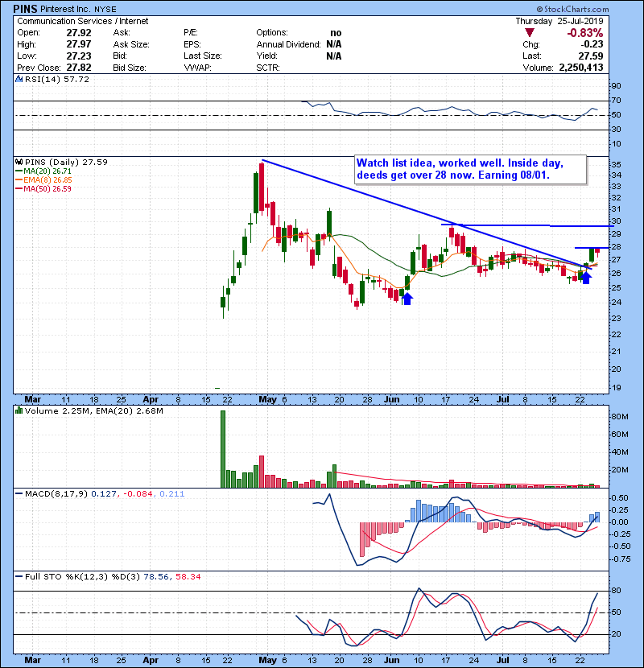
Task: Click the Volume panel bar icon
Action: click(19, 410)
